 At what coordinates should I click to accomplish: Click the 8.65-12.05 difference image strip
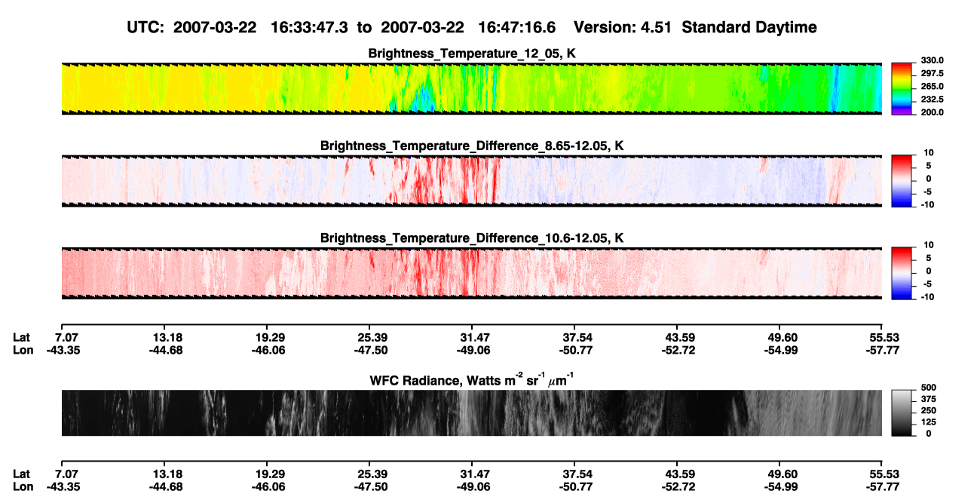[471, 180]
